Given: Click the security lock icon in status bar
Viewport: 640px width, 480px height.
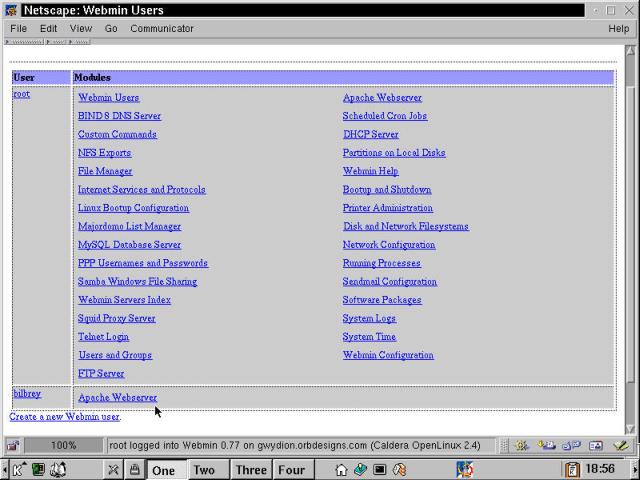Looking at the screenshot, I should tap(12, 445).
